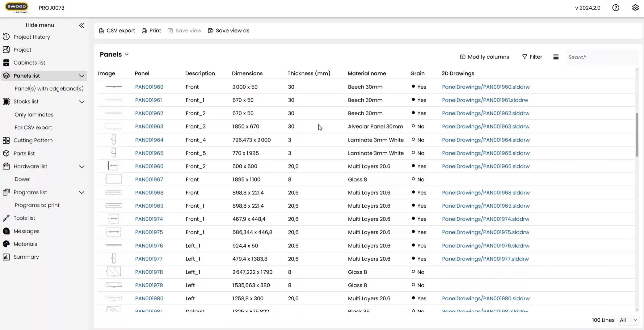Click the Hardware list box icon

pos(6,166)
